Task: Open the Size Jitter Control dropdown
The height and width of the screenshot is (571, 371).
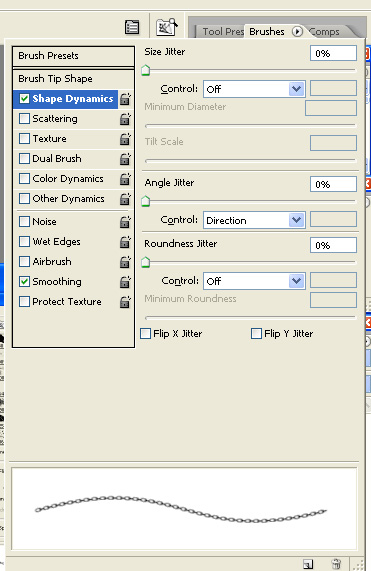Action: 254,89
